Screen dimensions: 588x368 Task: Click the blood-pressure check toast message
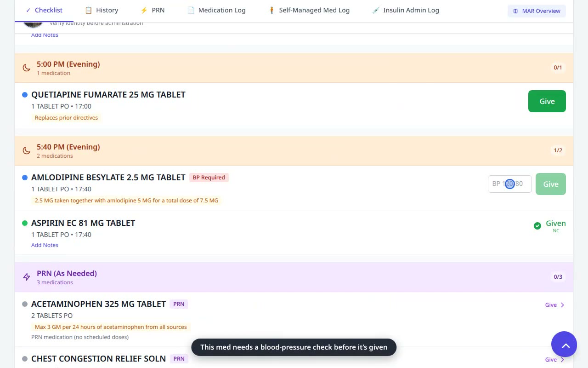click(x=294, y=347)
